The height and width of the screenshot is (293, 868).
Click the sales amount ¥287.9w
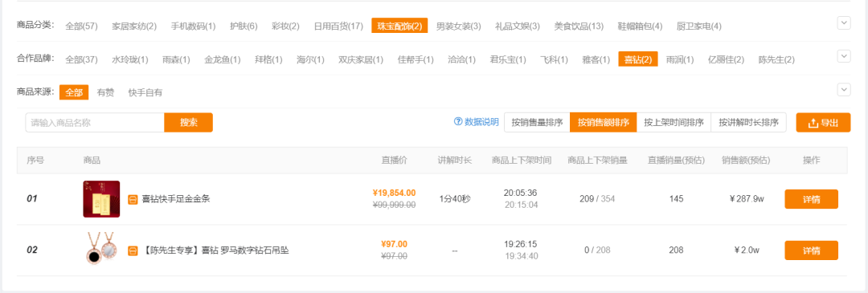pyautogui.click(x=747, y=199)
